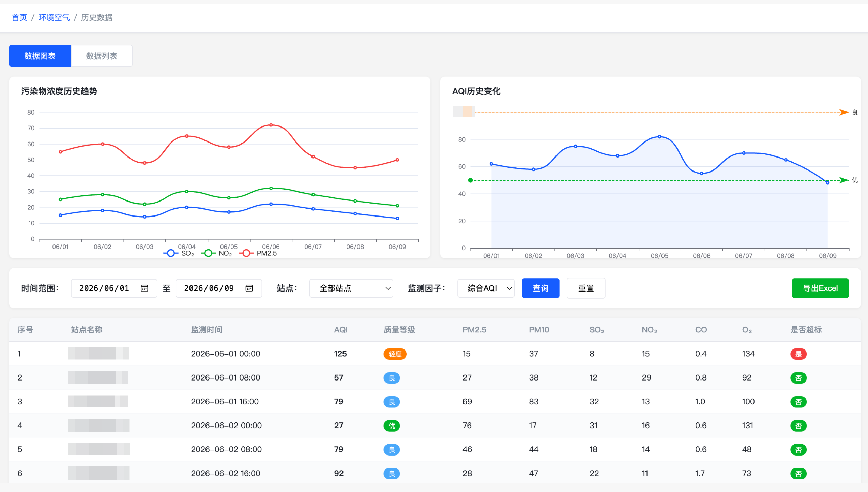The height and width of the screenshot is (492, 868).
Task: Click the 重置 reset button
Action: tap(586, 288)
